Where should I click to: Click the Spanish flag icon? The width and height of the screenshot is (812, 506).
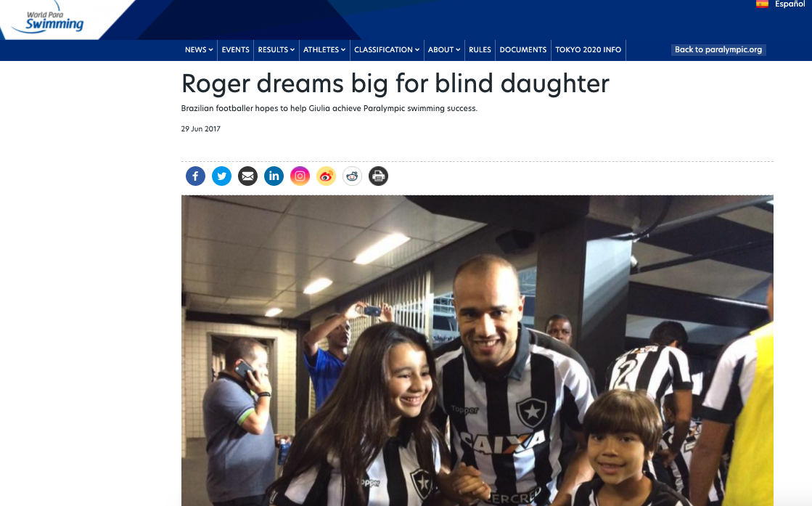pos(762,4)
